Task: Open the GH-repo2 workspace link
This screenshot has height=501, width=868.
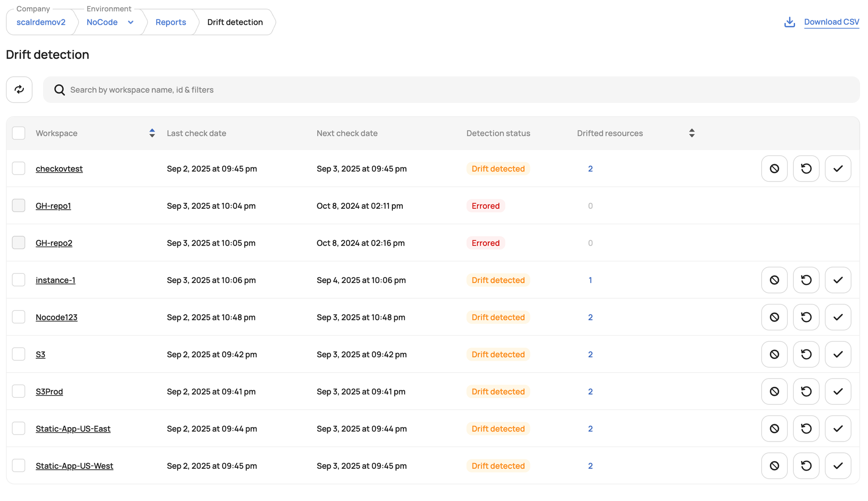Action: point(54,243)
